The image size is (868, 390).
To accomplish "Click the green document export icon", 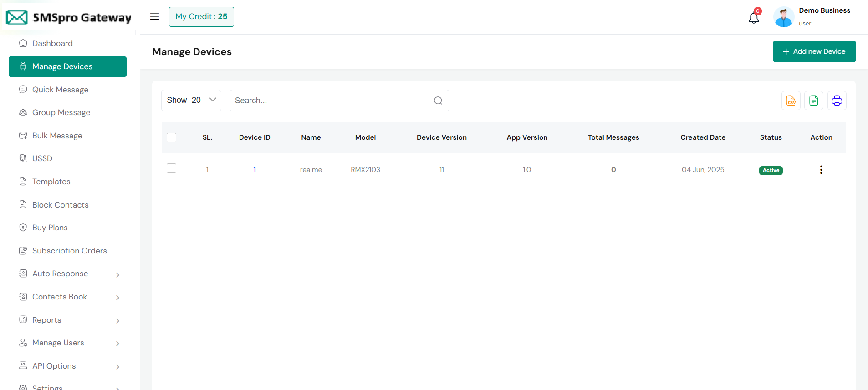I will (x=814, y=101).
